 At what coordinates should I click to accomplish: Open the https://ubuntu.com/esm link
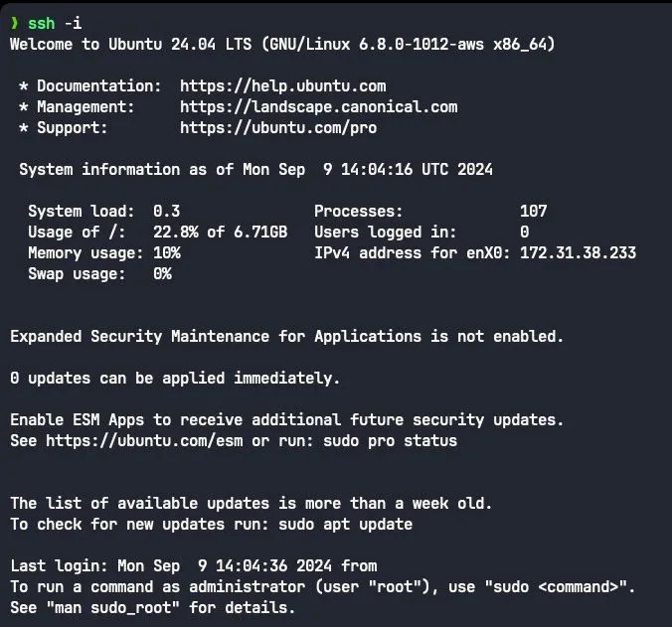click(x=144, y=441)
